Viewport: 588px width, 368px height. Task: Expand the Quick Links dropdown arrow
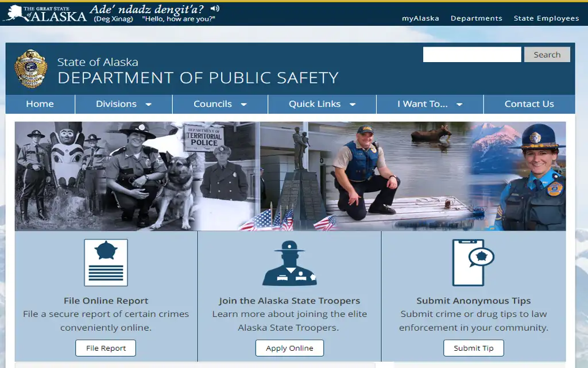353,105
